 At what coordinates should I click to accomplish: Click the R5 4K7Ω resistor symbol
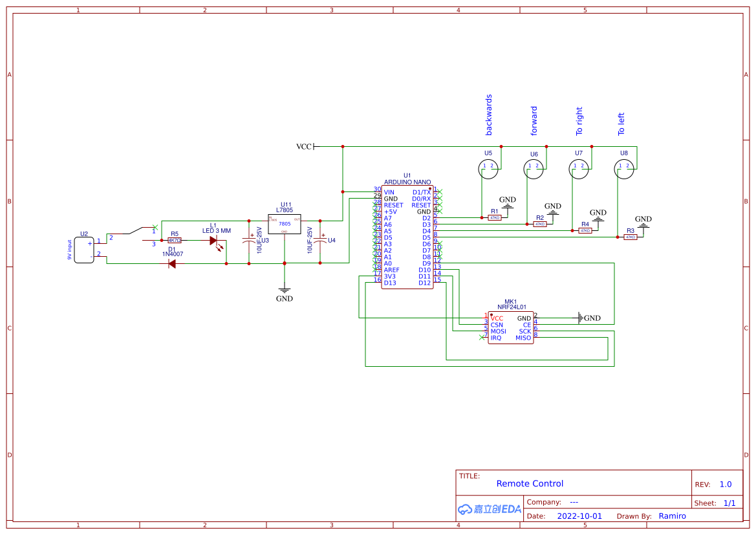coord(175,240)
